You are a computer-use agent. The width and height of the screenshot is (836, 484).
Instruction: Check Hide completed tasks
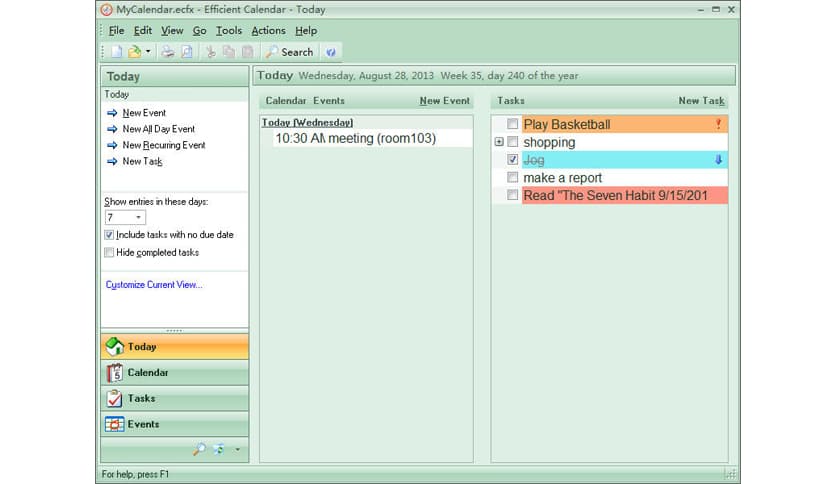click(109, 253)
